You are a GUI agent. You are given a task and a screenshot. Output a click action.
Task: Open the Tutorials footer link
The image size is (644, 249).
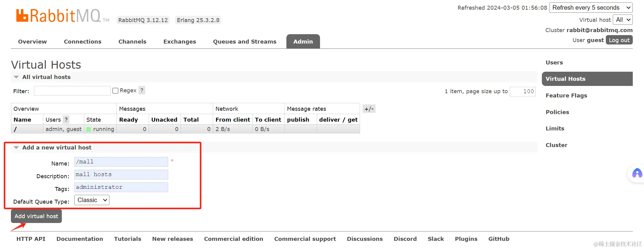pyautogui.click(x=128, y=239)
